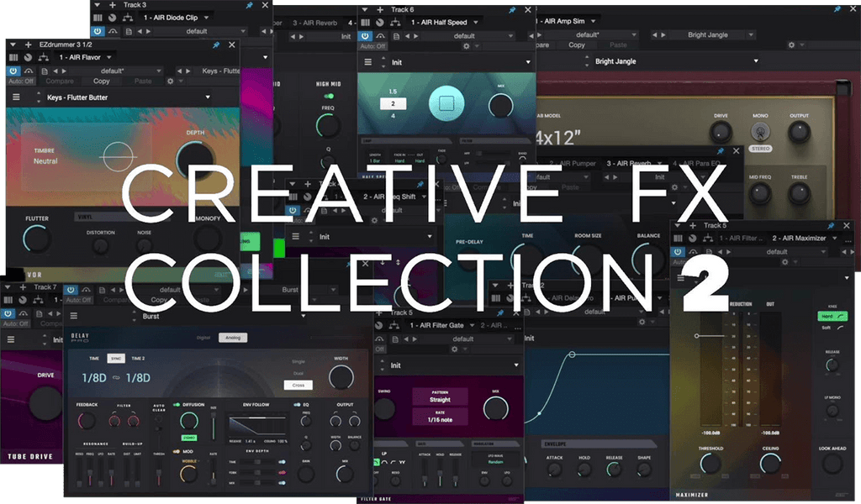Click the DRIVE knob on Amp Sim
The height and width of the screenshot is (504, 861).
point(721,132)
